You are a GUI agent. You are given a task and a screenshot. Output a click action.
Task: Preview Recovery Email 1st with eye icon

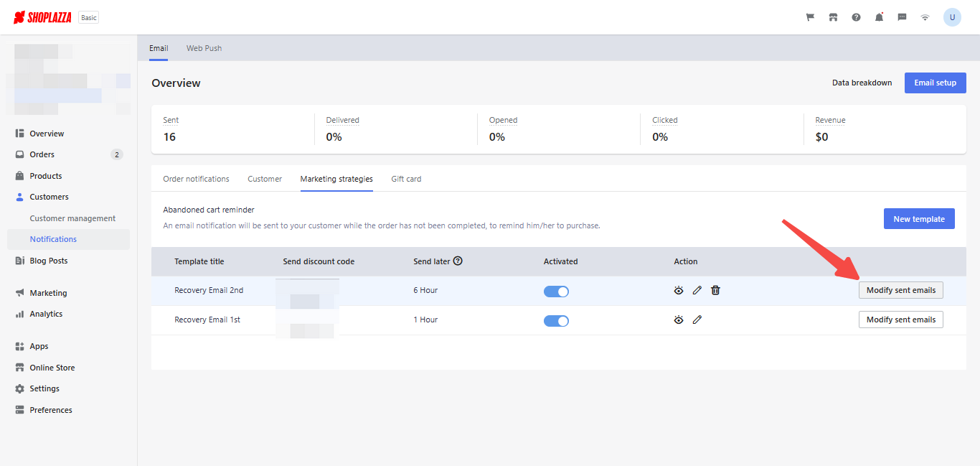pos(679,320)
